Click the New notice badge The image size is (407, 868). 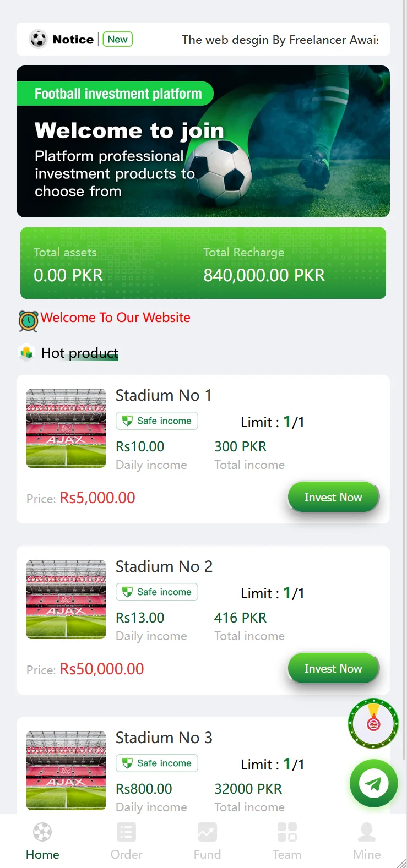118,39
